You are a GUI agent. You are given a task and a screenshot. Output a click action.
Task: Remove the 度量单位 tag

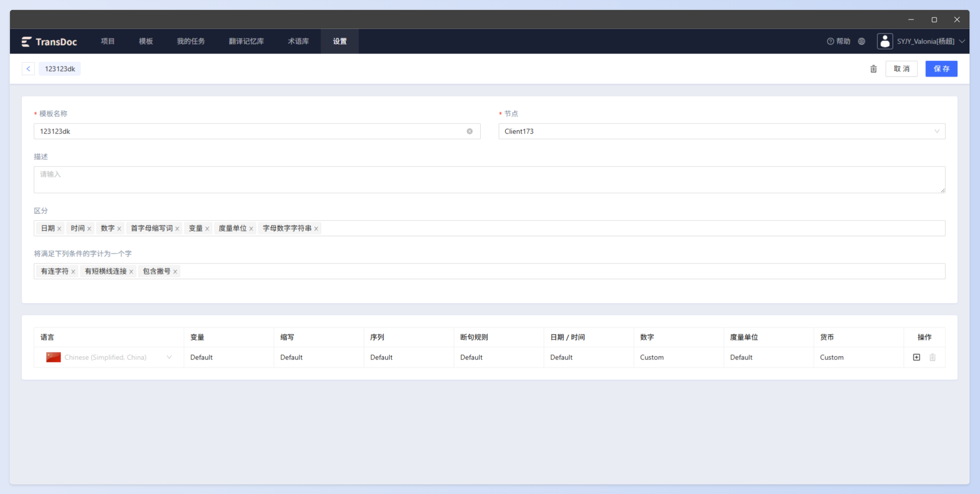point(251,228)
